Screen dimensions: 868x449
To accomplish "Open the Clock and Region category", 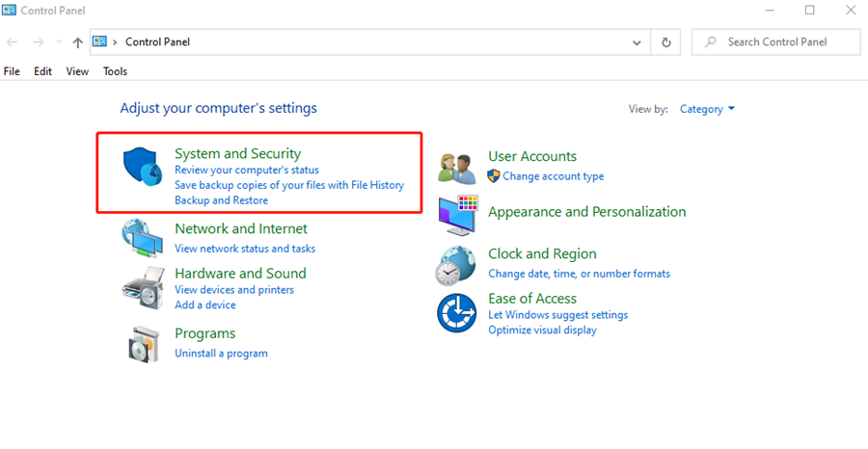I will click(542, 253).
